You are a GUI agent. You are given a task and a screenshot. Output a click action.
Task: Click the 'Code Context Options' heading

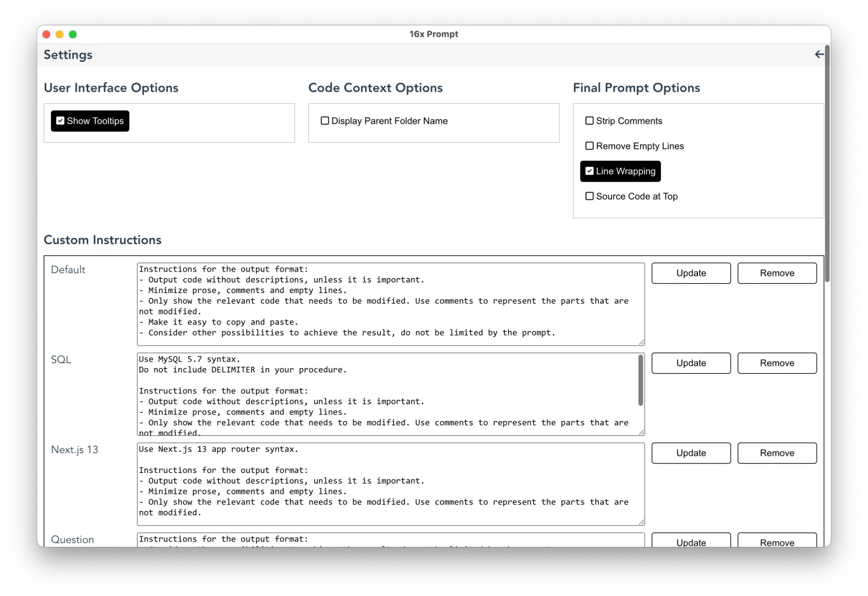(x=375, y=88)
